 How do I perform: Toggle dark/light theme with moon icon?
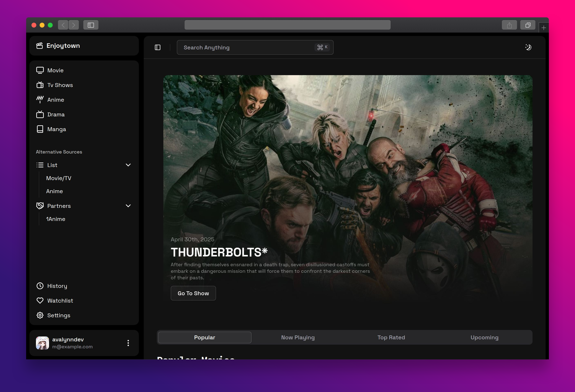(528, 47)
